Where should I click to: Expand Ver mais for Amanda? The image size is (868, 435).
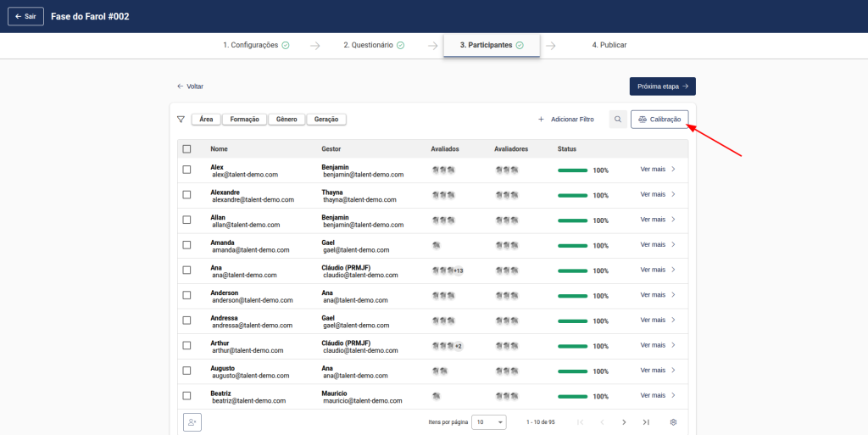(658, 245)
